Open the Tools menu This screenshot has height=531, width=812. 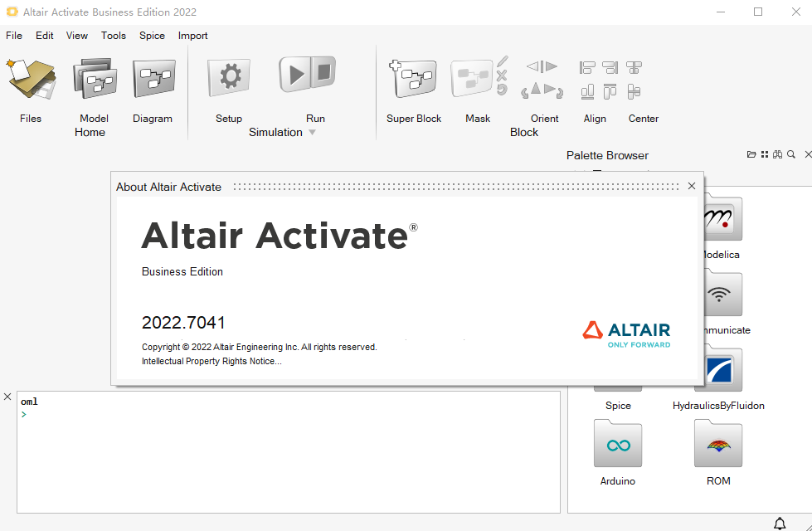(x=114, y=35)
